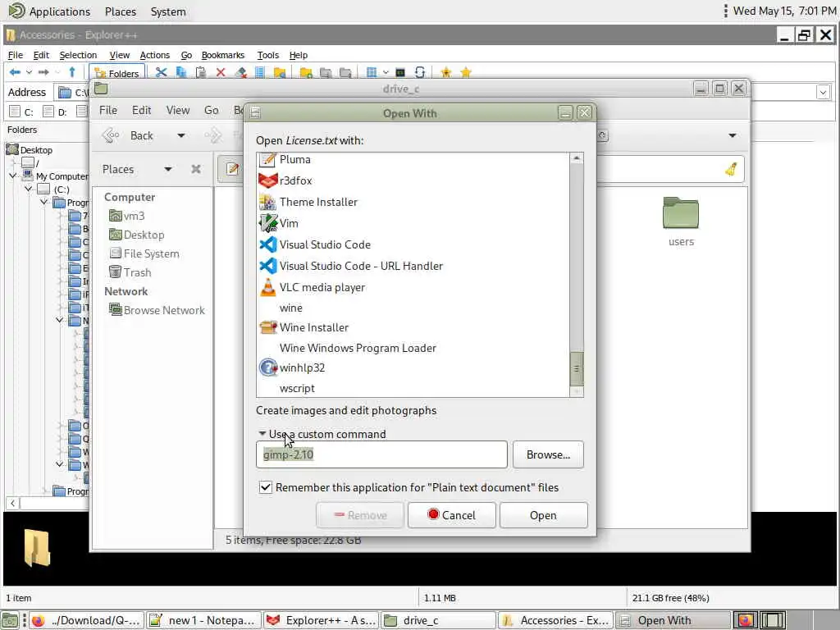Open address bar dropdown in Explorer++
Image resolution: width=840 pixels, height=630 pixels.
(x=824, y=92)
